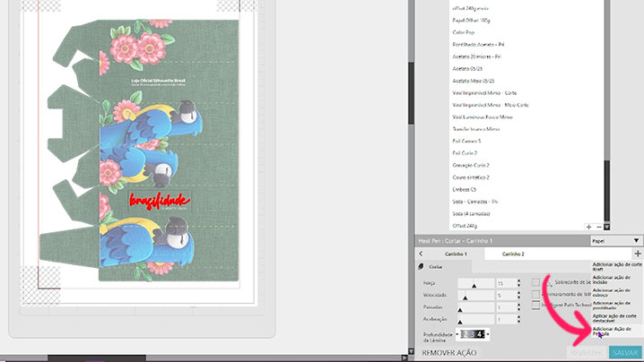Choose Adicionar ação de corte Kraft
644x362 pixels.
(x=617, y=267)
